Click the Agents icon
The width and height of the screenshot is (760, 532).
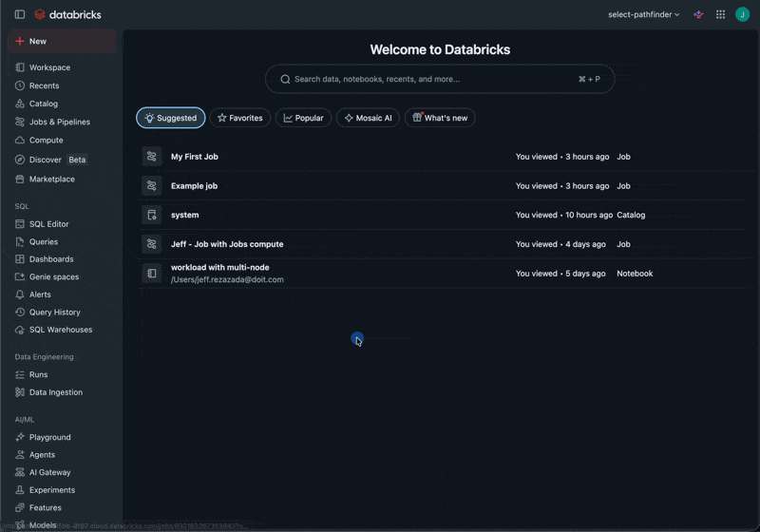click(20, 455)
